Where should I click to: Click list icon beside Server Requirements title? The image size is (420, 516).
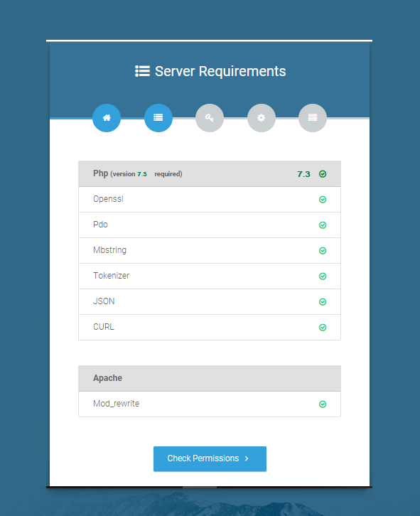tap(142, 71)
